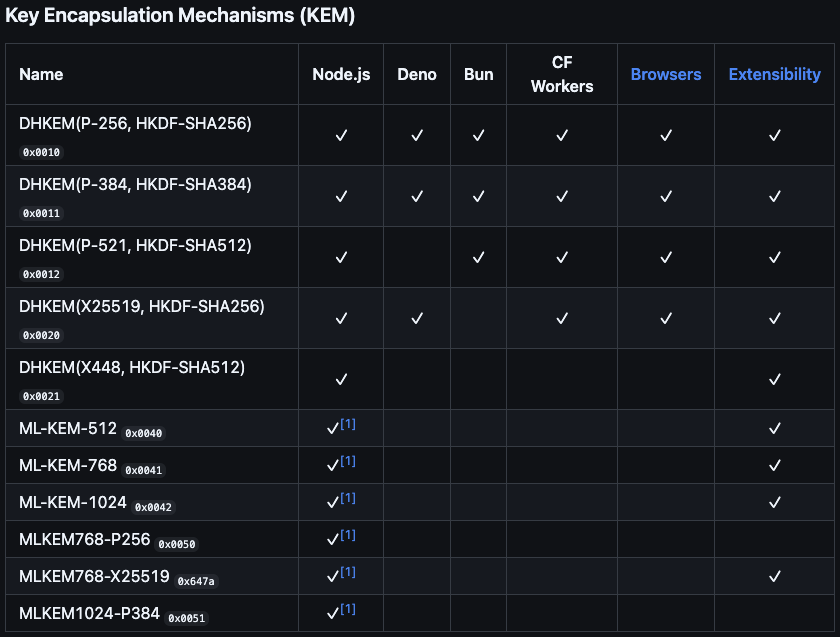The height and width of the screenshot is (637, 840).
Task: Click Node.js checkmark in MLKEM768-P256 row
Action: (333, 540)
